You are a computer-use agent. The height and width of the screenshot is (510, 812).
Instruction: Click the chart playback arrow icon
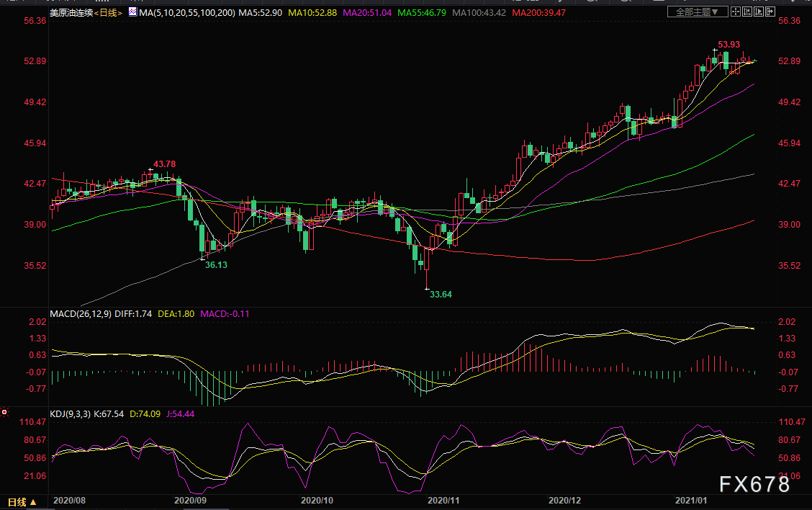click(x=759, y=12)
